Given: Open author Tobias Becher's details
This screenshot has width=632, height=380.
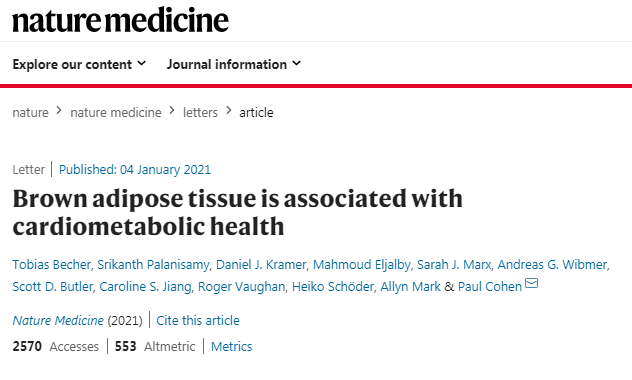Looking at the screenshot, I should pyautogui.click(x=51, y=265).
